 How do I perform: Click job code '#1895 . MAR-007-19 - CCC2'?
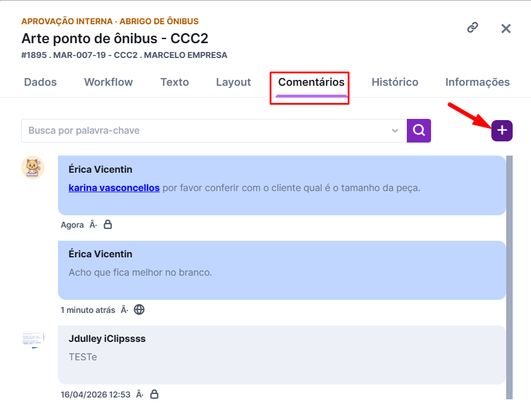(x=79, y=55)
